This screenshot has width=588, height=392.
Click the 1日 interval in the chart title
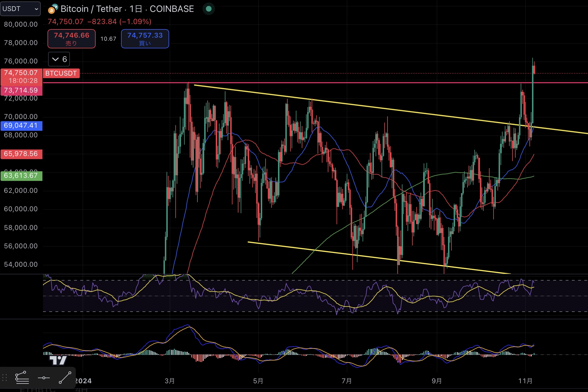coord(135,9)
